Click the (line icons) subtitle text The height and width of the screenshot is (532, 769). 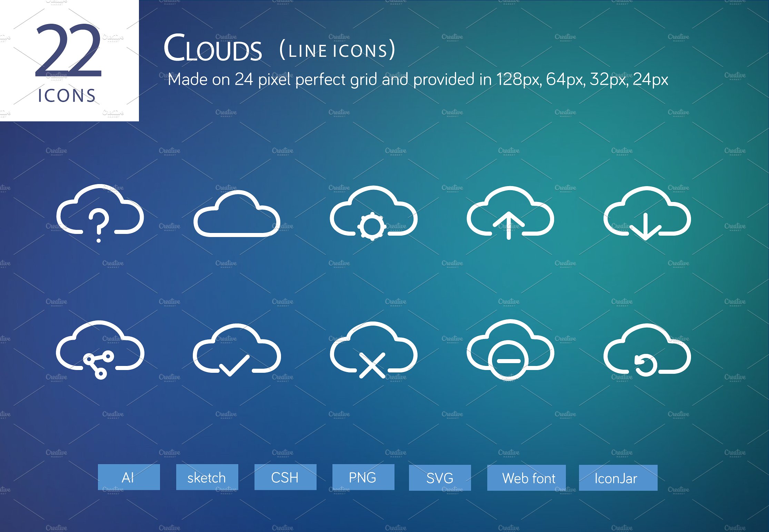[x=337, y=50]
